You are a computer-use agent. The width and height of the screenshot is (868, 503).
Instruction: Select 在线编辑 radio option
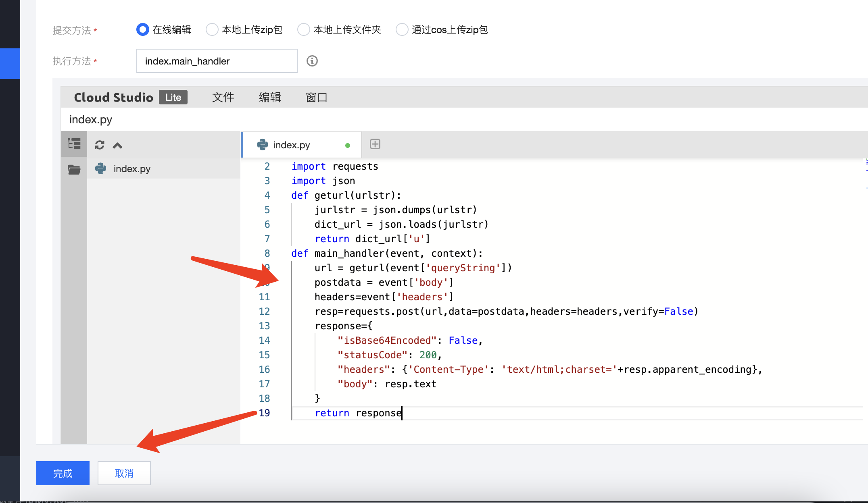click(143, 29)
